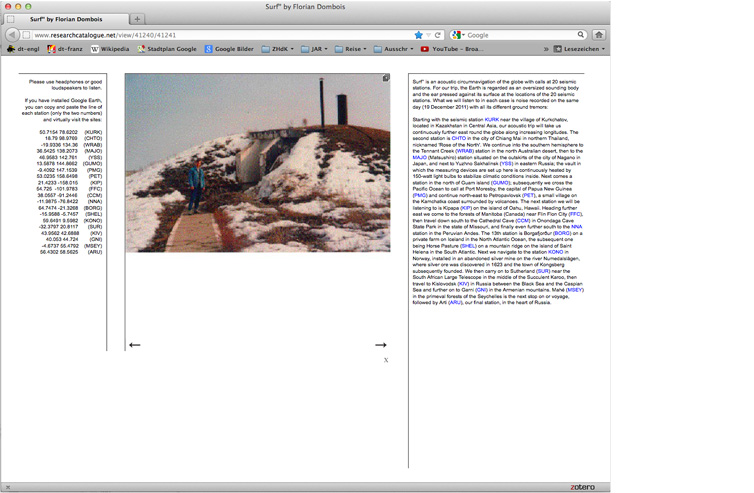Click coordinates row labelled (CHTO)

point(73,138)
